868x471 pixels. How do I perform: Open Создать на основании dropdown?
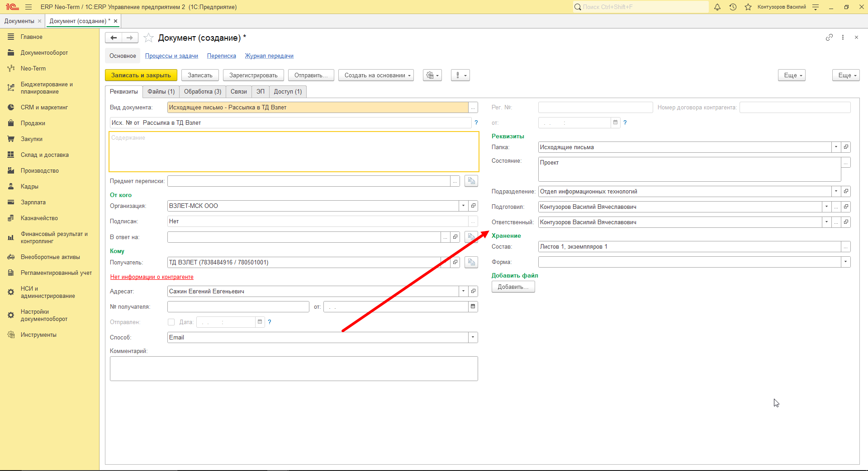[x=376, y=75]
